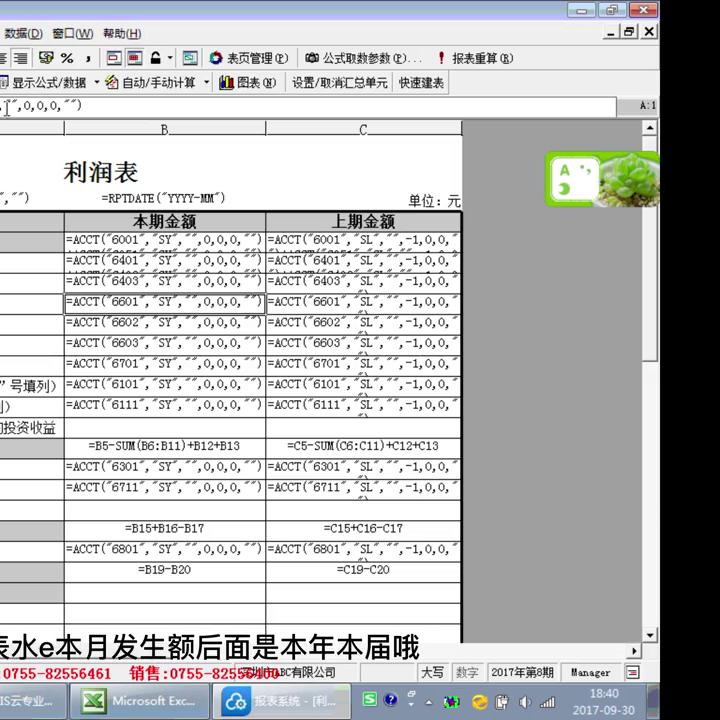Click the horizontal scrollbar right arrow
The height and width of the screenshot is (720, 720).
[x=635, y=651]
